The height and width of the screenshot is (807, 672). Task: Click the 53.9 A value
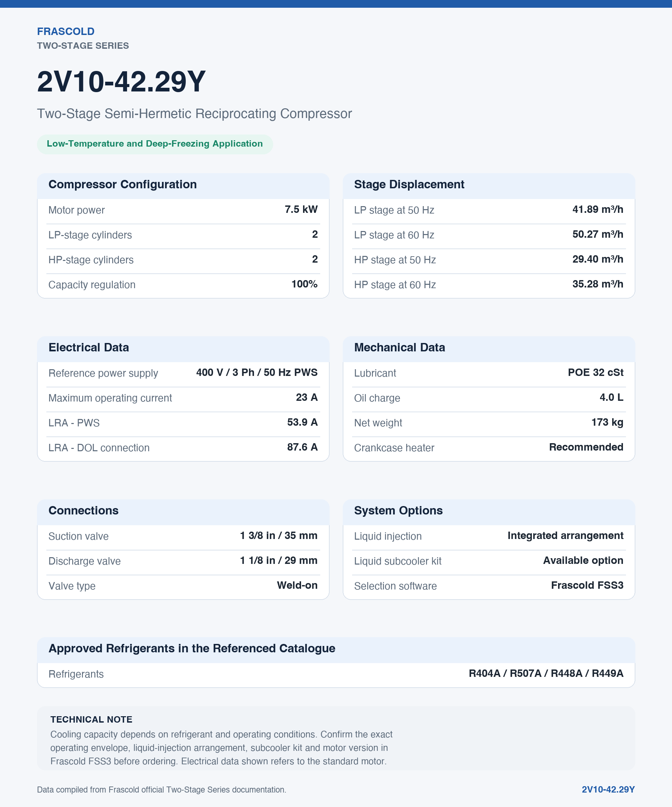click(x=303, y=422)
